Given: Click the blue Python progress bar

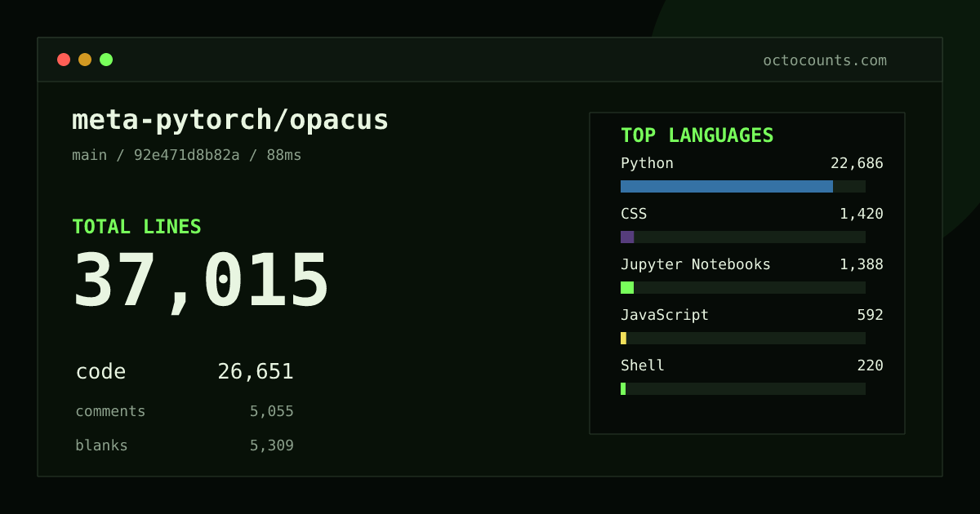Looking at the screenshot, I should tap(727, 186).
